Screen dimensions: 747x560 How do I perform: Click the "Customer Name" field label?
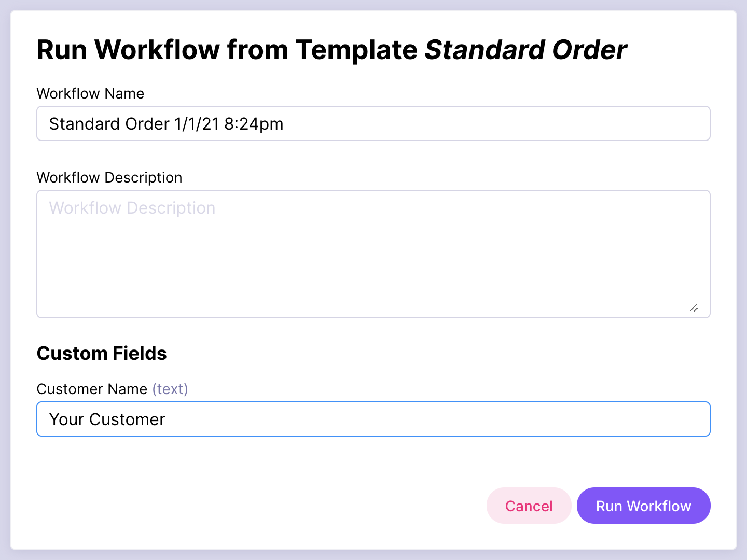tap(92, 389)
